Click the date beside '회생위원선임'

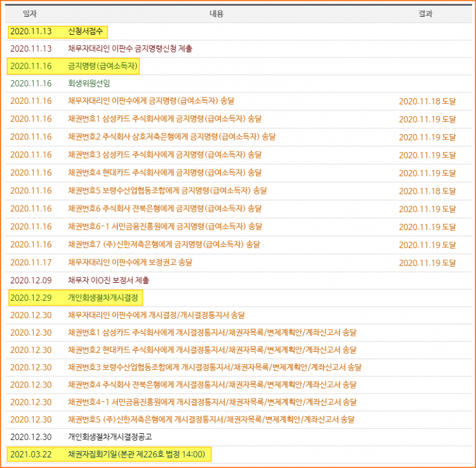31,83
